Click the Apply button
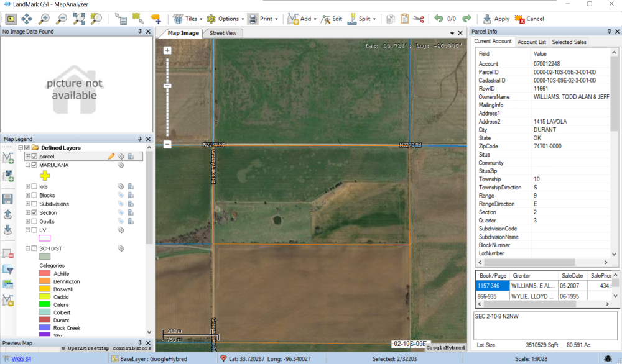 coord(496,19)
